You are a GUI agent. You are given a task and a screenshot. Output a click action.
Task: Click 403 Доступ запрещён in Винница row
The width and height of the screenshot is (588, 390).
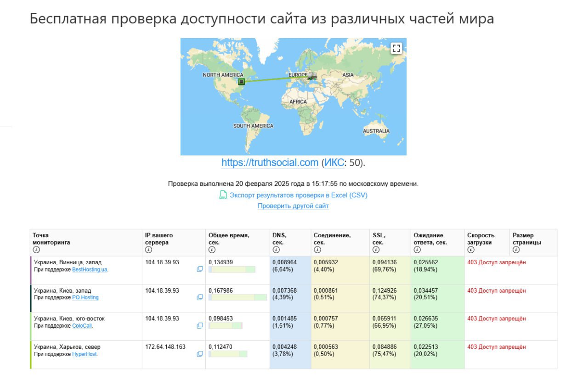pyautogui.click(x=497, y=262)
